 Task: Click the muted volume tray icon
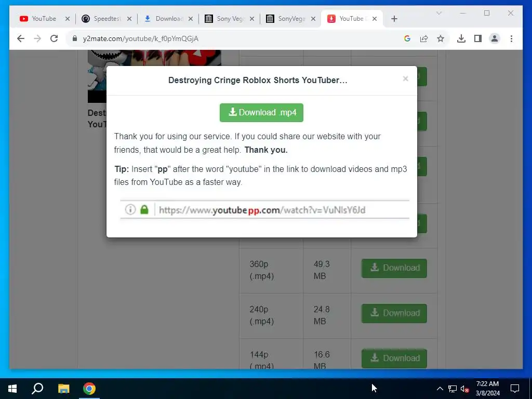pyautogui.click(x=465, y=389)
